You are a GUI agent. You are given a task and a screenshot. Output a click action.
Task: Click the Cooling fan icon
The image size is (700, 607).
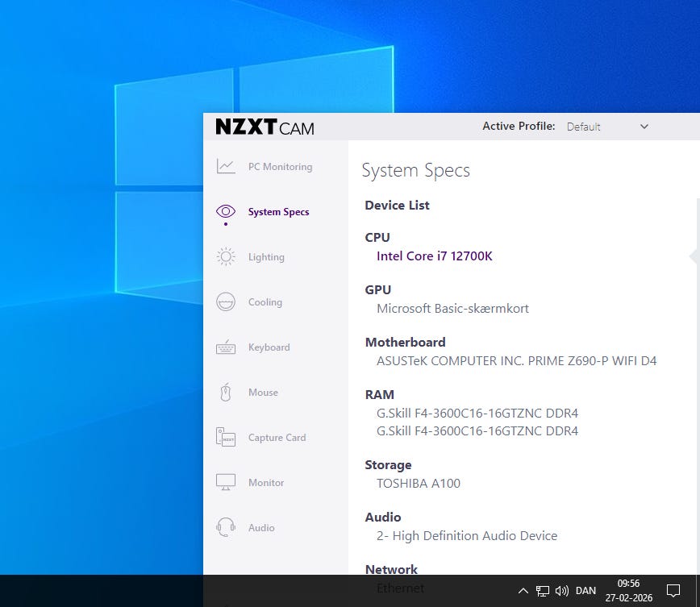click(225, 302)
